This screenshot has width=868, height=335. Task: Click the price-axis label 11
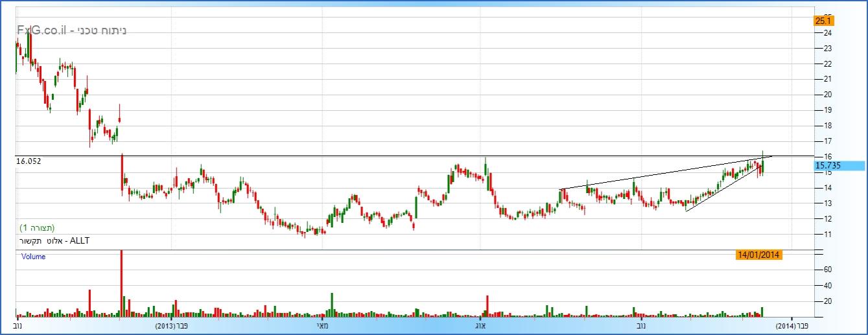tap(828, 234)
